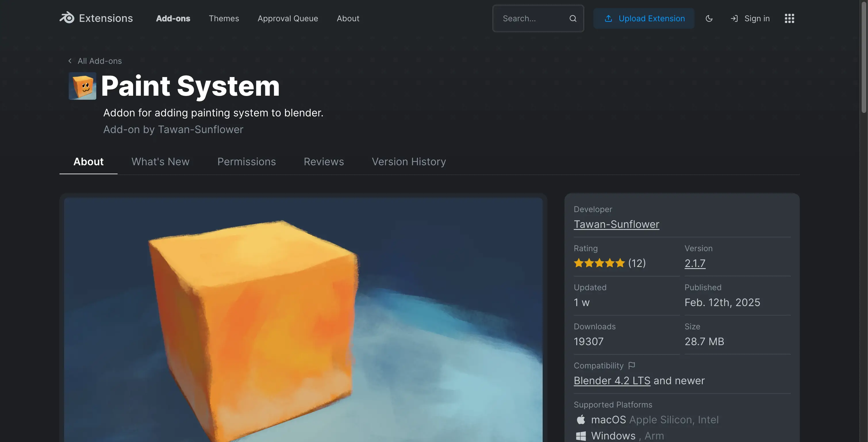This screenshot has height=442, width=868.
Task: Click the Sign in icon
Action: [735, 18]
